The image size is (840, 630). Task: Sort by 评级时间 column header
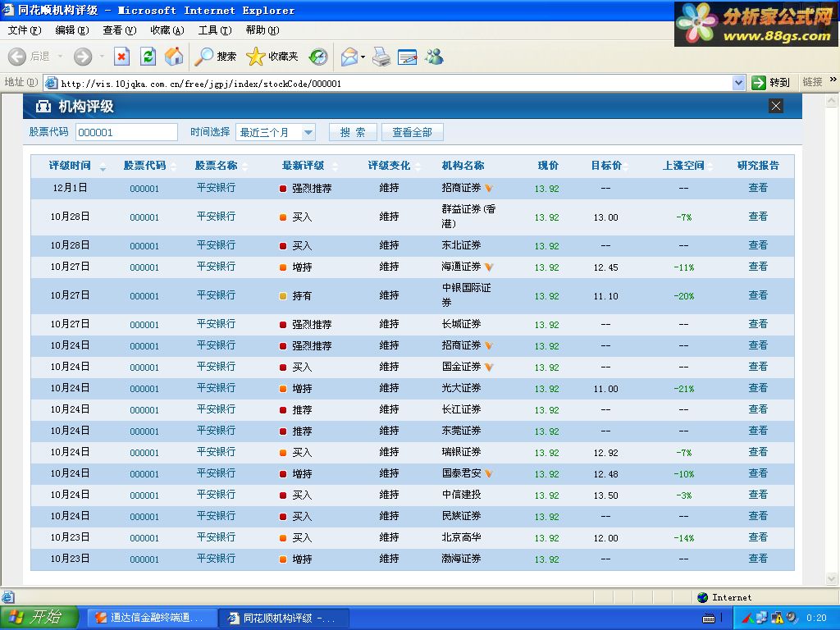click(70, 166)
